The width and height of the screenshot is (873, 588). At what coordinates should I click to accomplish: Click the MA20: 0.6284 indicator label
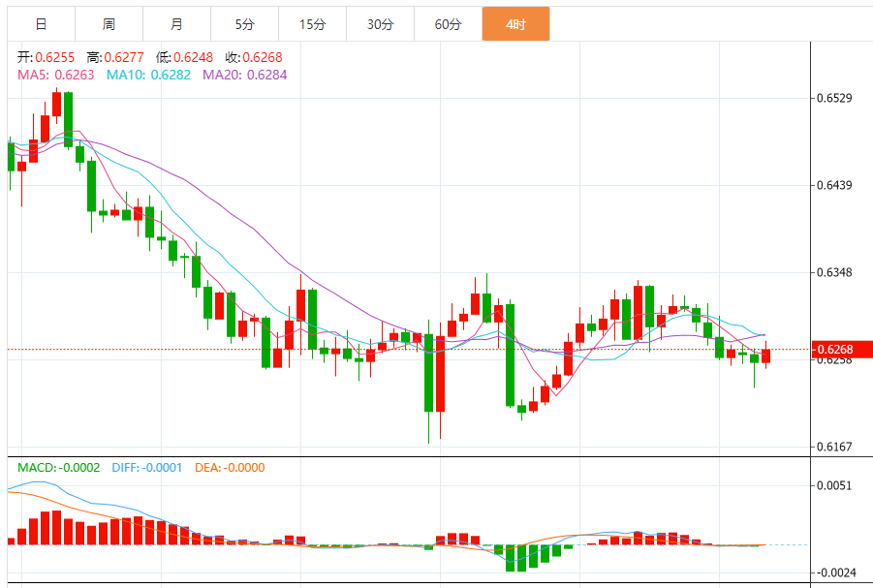pyautogui.click(x=245, y=75)
